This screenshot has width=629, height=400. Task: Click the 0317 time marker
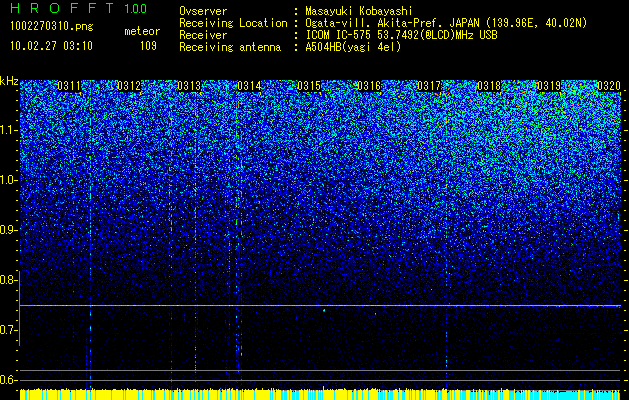[429, 86]
